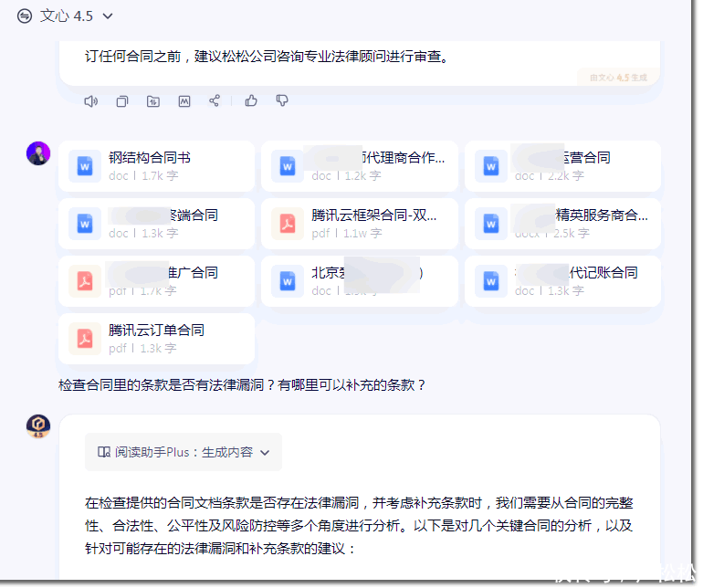The image size is (703, 588).
Task: Open the 文心 4.5 model dropdown
Action: coord(108,16)
